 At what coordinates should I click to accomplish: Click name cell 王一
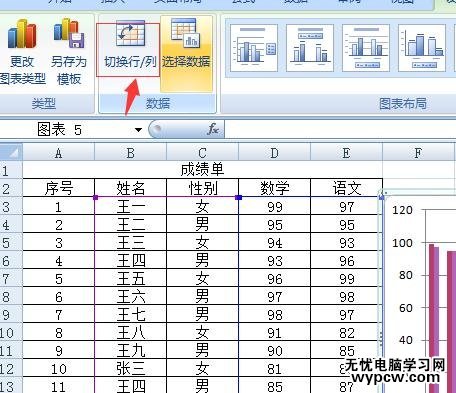130,206
